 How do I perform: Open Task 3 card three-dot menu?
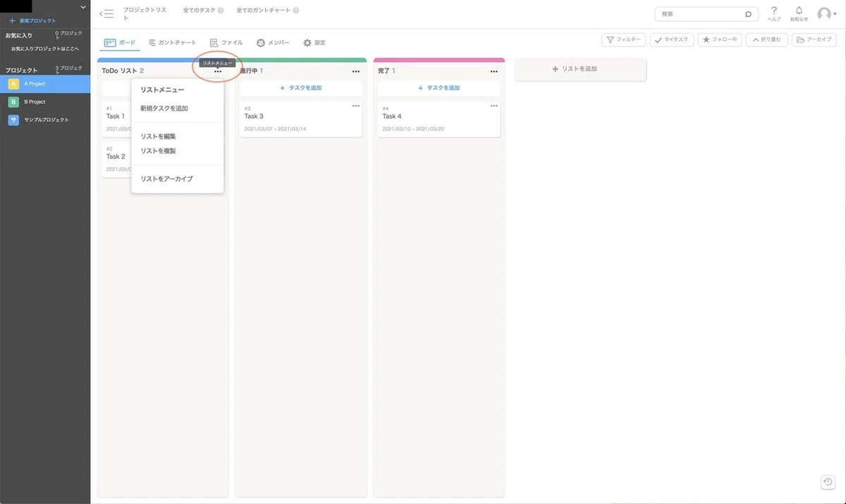point(356,106)
